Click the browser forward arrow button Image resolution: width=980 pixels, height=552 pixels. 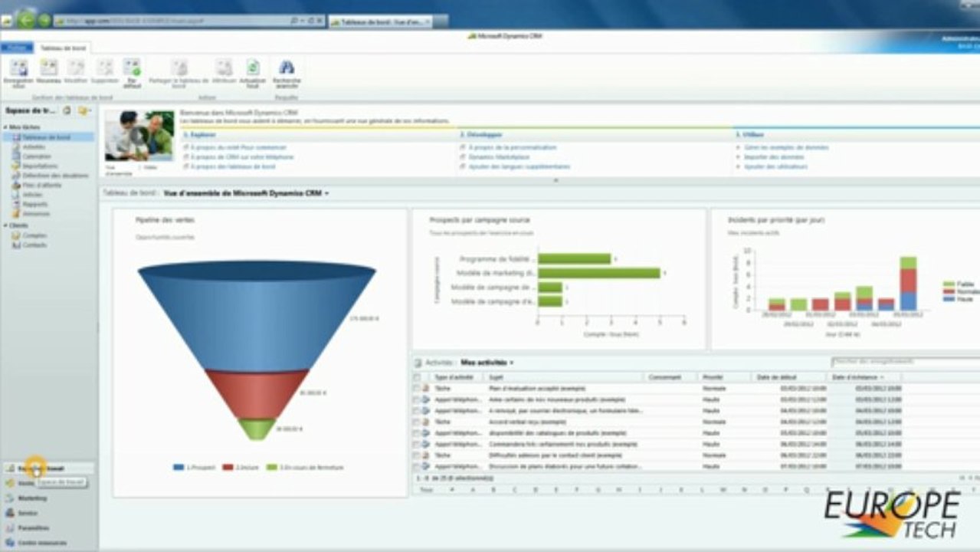44,21
